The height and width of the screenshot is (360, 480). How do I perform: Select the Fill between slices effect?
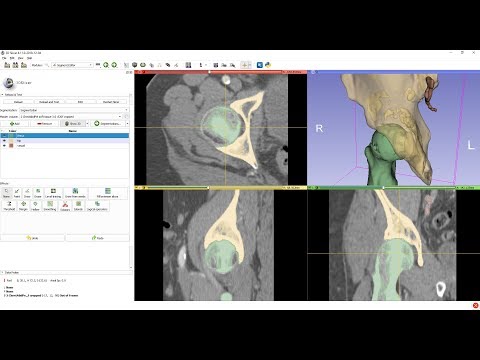107,193
